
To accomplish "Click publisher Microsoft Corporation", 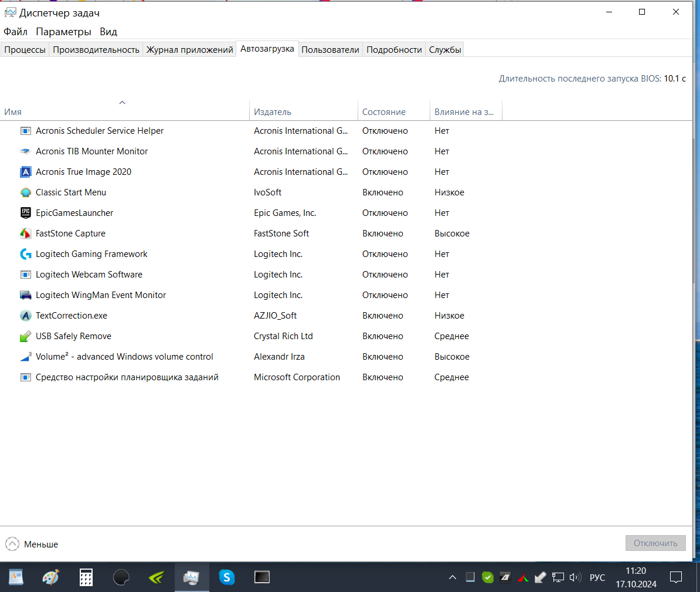I will 297,377.
